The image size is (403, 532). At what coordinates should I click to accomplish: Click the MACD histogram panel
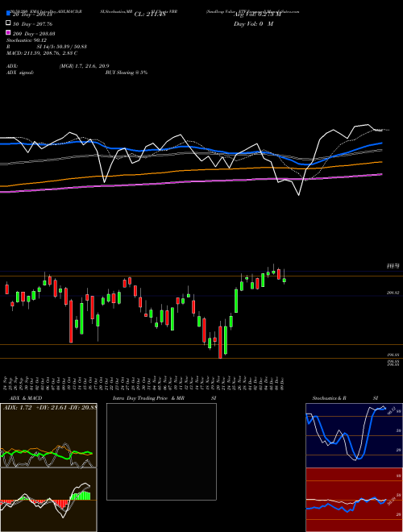click(x=48, y=500)
